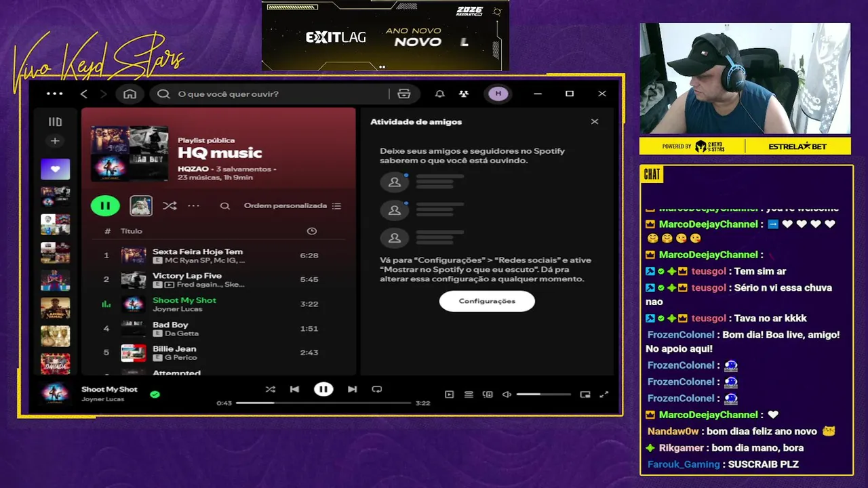Click username 'FrozenColonel' in chat greeting message
The width and height of the screenshot is (868, 488).
(681, 335)
